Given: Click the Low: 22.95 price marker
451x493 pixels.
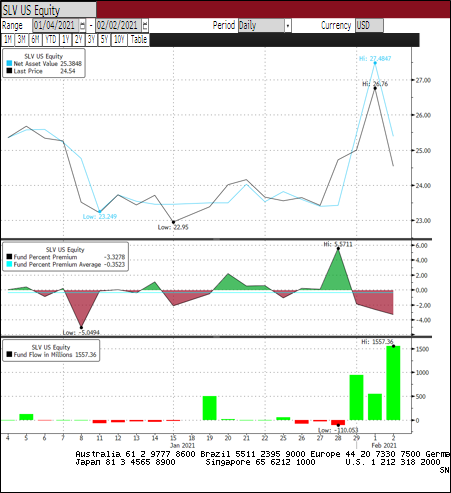Looking at the screenshot, I should pos(173,222).
